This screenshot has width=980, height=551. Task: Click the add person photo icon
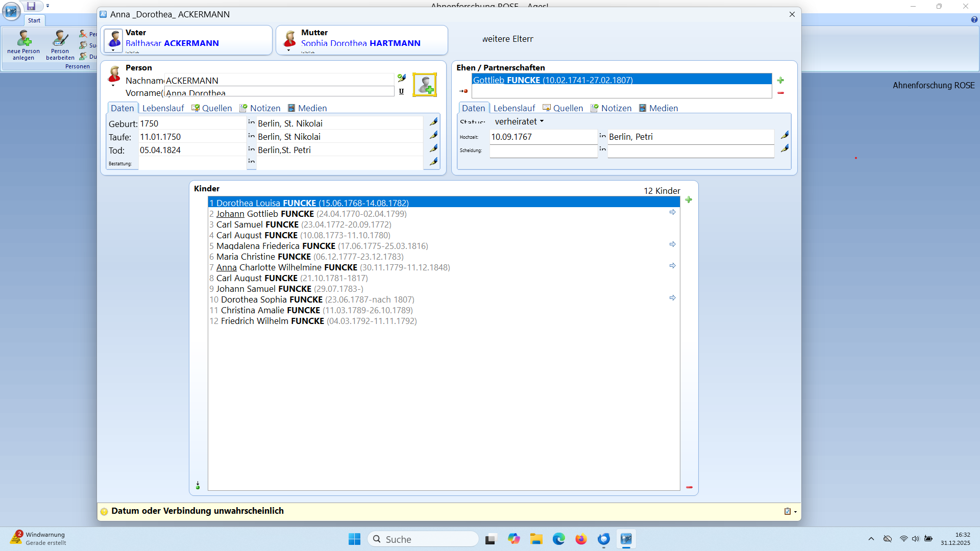425,85
